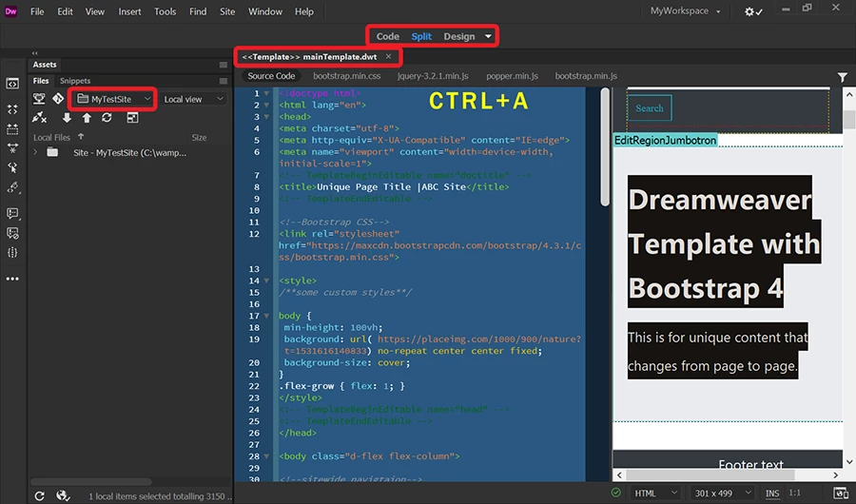The width and height of the screenshot is (856, 504).
Task: Open the Window menu
Action: (x=265, y=11)
